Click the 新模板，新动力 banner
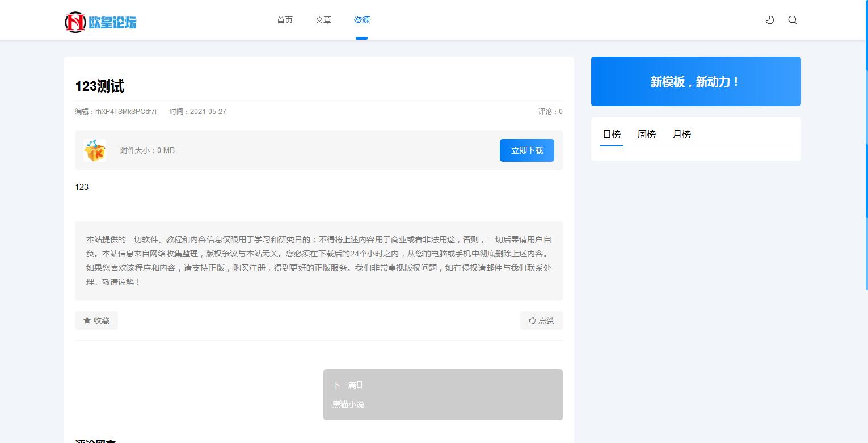The height and width of the screenshot is (443, 868). click(x=696, y=82)
